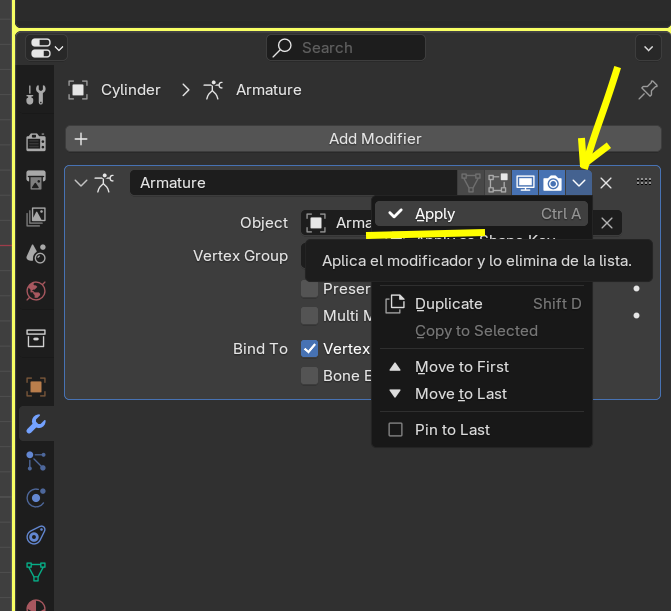Toggle Armature modifier render visibility

click(552, 183)
